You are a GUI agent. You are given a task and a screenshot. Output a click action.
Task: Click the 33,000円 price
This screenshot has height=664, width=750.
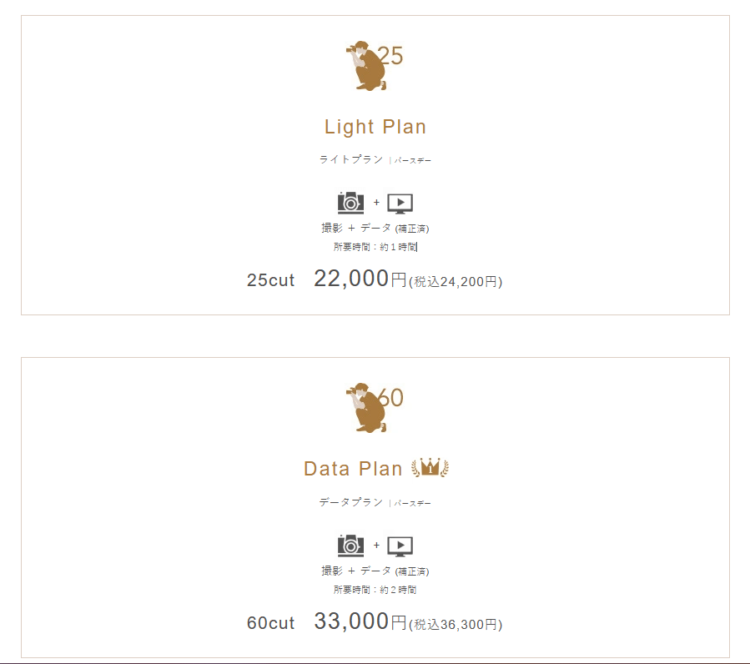click(360, 621)
